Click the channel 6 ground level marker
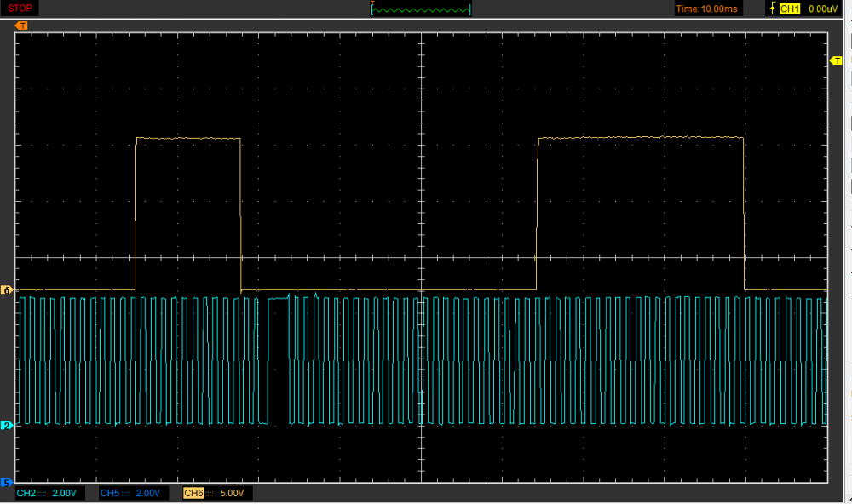 point(8,290)
